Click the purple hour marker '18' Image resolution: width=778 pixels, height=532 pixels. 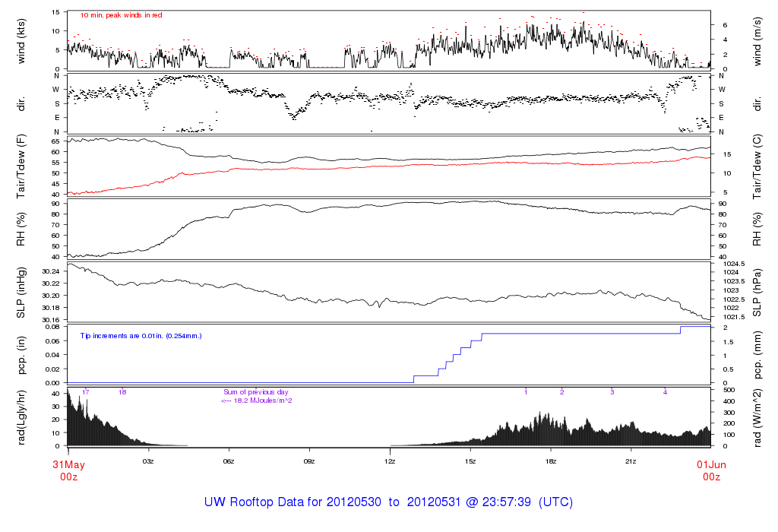point(122,392)
